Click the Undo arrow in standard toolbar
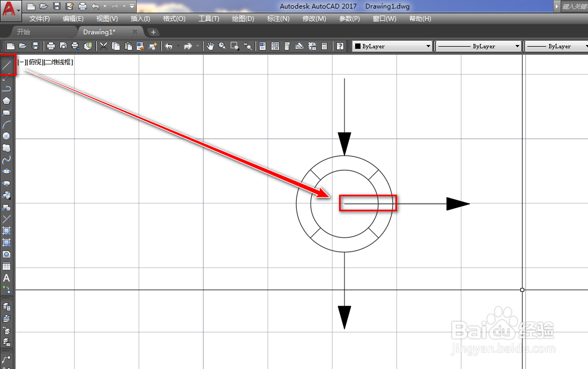Viewport: 588px width, 369px height. click(169, 46)
